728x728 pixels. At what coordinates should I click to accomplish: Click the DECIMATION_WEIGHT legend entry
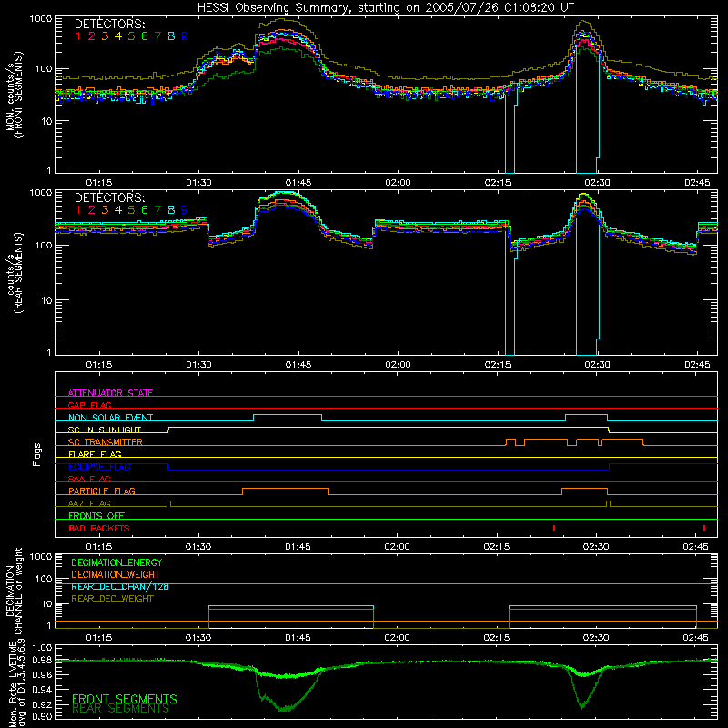pyautogui.click(x=116, y=574)
